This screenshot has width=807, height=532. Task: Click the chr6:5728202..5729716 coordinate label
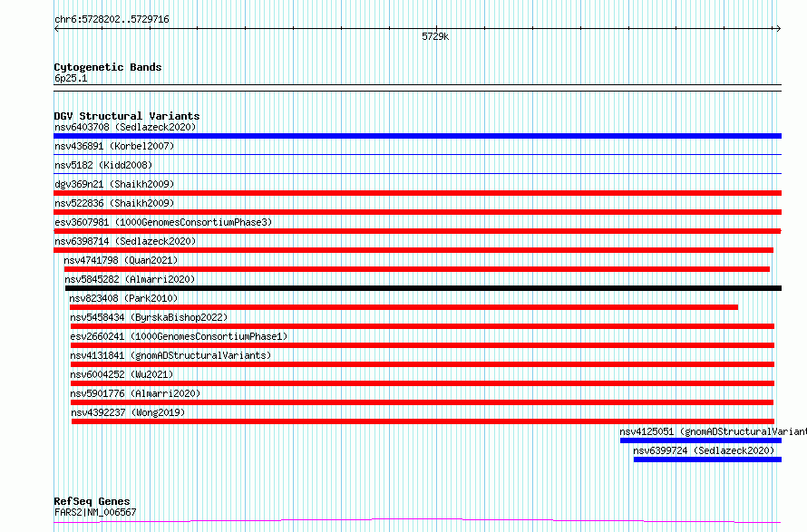112,20
